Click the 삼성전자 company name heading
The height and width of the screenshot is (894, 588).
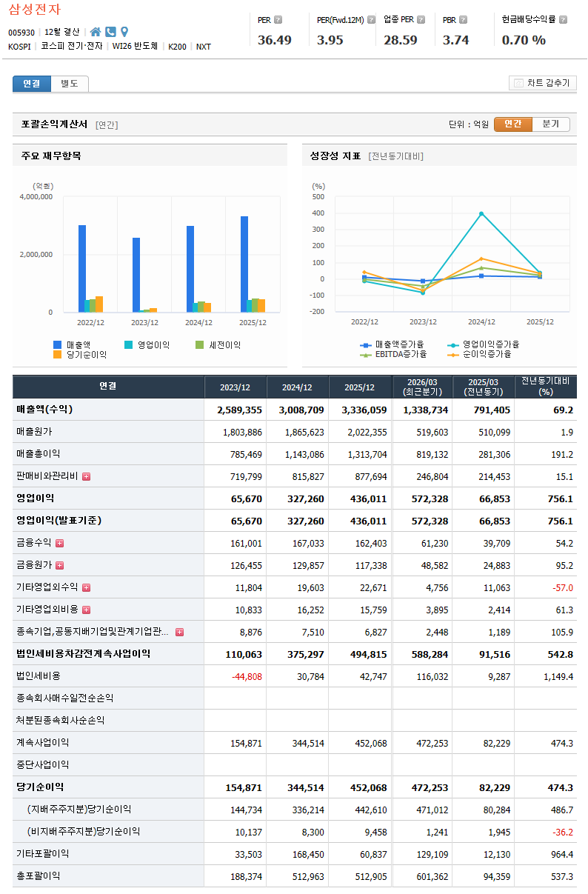tap(35, 10)
